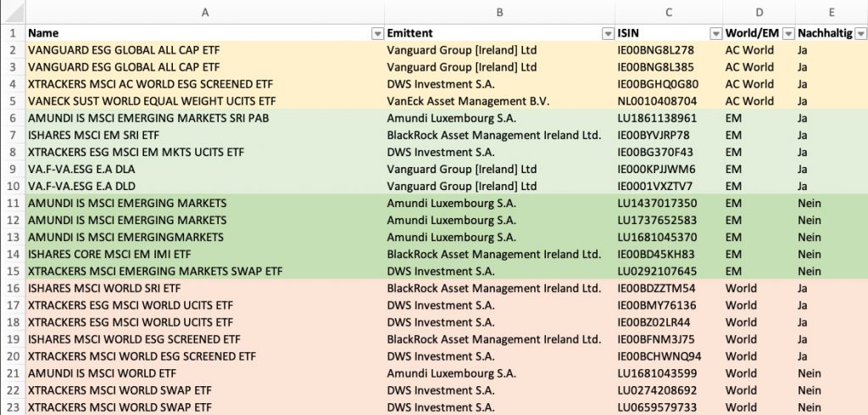Select XTRACKERS MSCI AC WORLD ESG SCREENED ETF cell
The height and width of the screenshot is (415, 868).
pyautogui.click(x=205, y=84)
